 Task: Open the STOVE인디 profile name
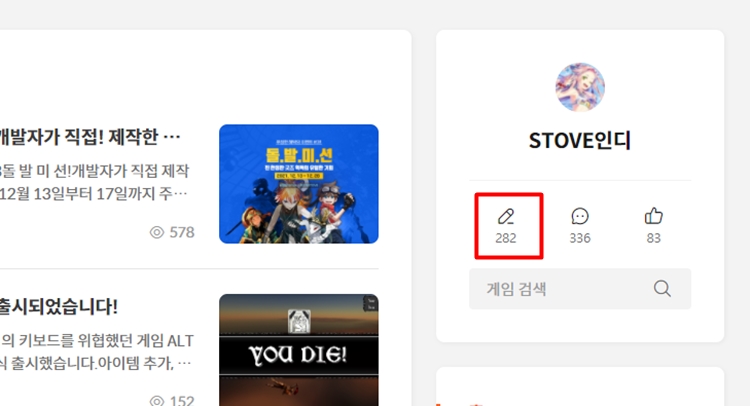tap(580, 141)
